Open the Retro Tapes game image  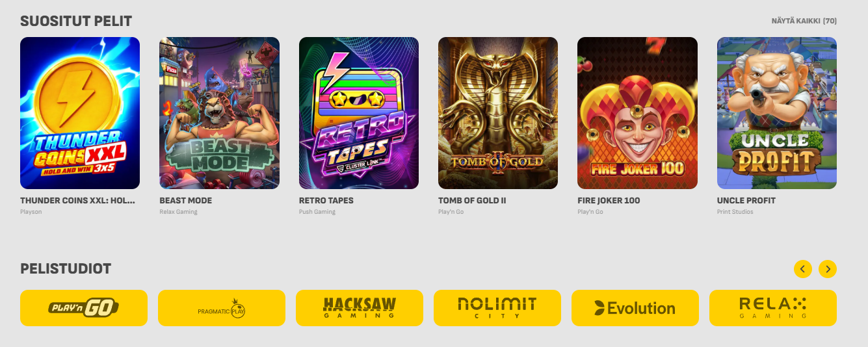(359, 113)
